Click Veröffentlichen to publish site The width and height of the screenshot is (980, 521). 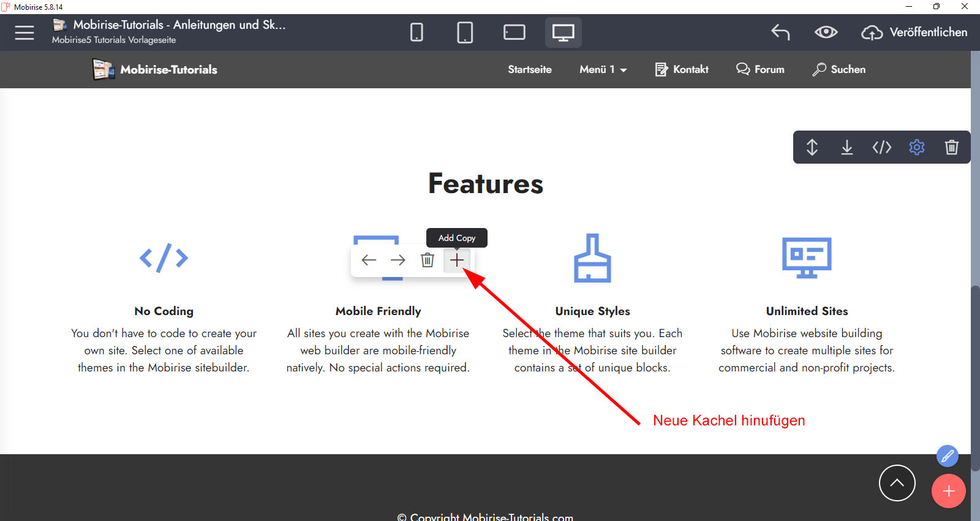914,32
